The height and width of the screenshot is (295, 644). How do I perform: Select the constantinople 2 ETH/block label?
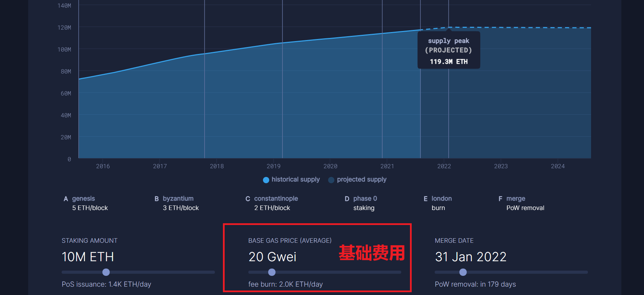[272, 203]
